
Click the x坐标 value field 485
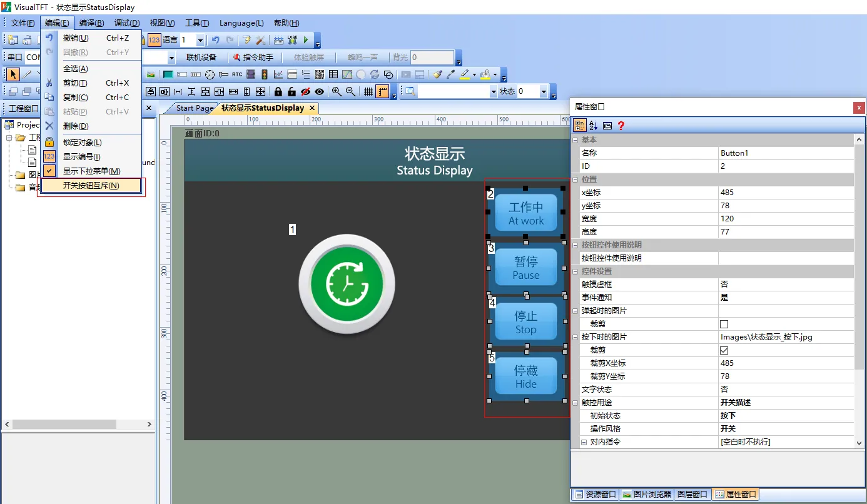coord(785,193)
